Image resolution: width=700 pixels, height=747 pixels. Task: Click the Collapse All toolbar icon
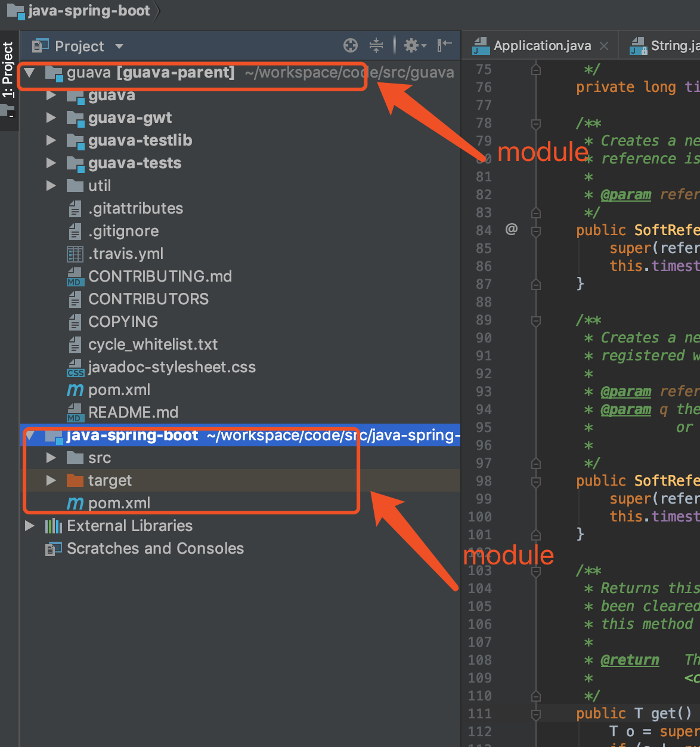[376, 45]
